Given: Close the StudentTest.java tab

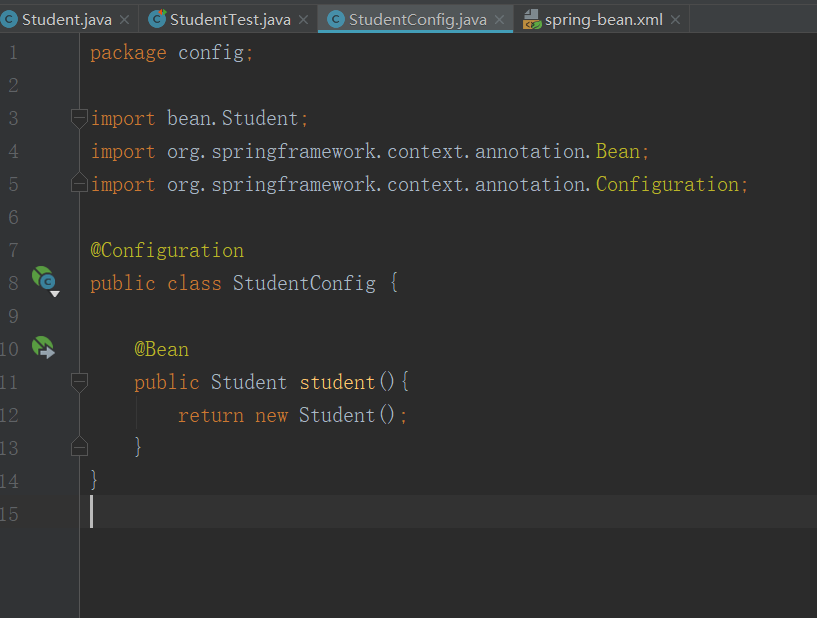Looking at the screenshot, I should (x=303, y=20).
